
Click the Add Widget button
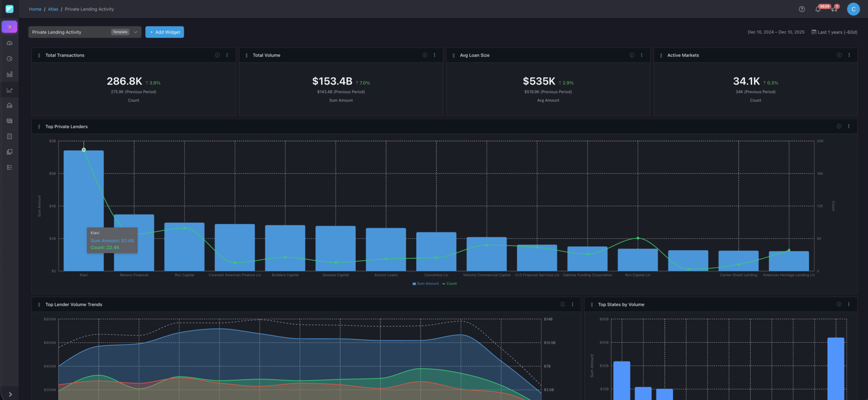pyautogui.click(x=164, y=32)
